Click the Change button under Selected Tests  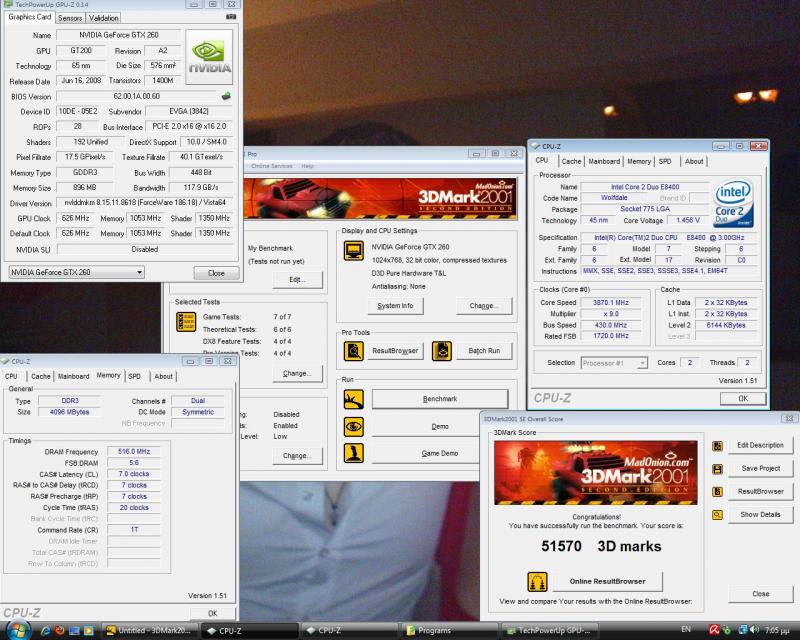(297, 374)
